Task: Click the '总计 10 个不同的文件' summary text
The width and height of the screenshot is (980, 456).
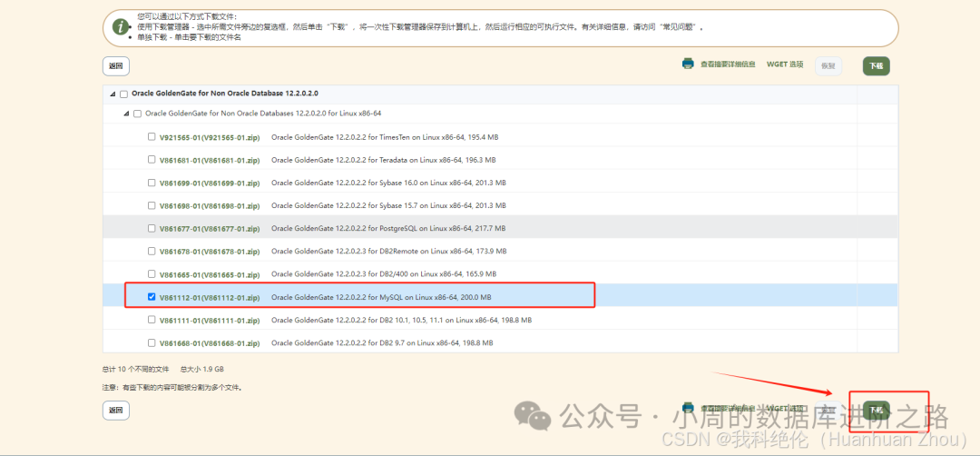Action: (135, 369)
